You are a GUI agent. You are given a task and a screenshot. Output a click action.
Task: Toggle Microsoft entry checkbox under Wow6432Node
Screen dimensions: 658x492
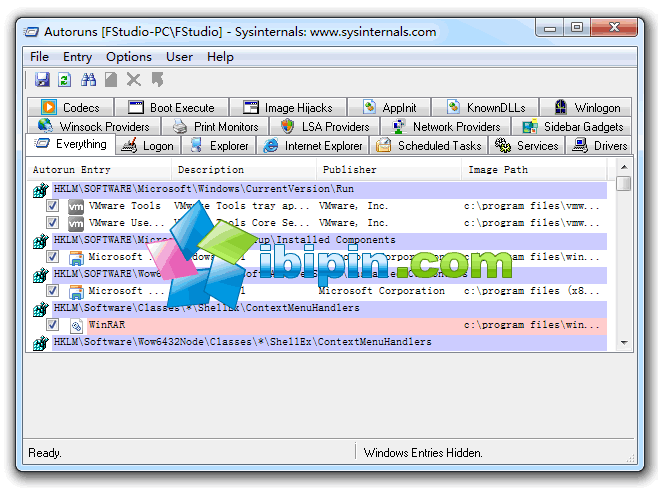(52, 290)
